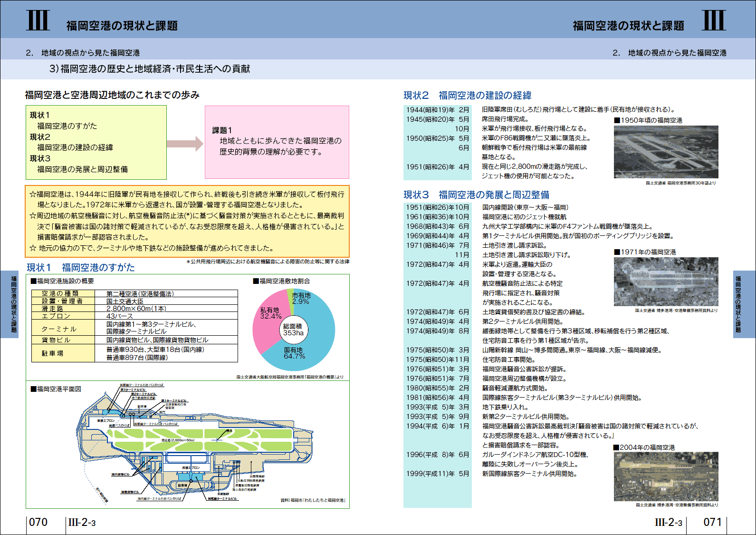Click the 現状1 福岡空港のすがた heading
Screen dimensions: 756x535
81,267
